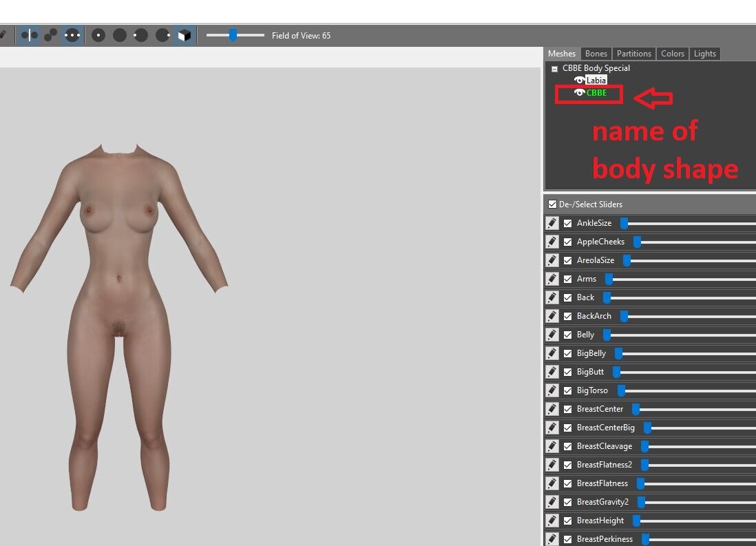Hide the Labia mesh via eye icon
Image resolution: width=756 pixels, height=546 pixels.
pos(579,80)
